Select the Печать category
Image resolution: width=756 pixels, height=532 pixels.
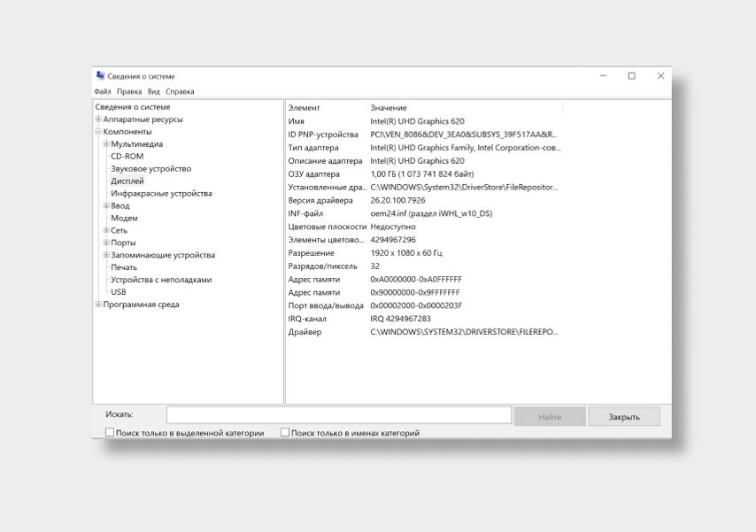click(x=124, y=267)
